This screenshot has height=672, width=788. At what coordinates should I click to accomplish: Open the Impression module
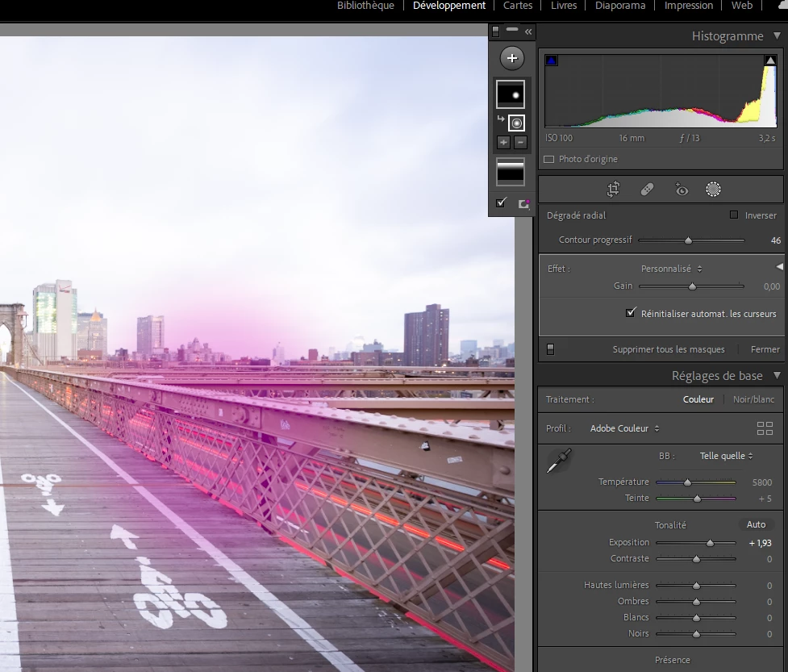(689, 6)
